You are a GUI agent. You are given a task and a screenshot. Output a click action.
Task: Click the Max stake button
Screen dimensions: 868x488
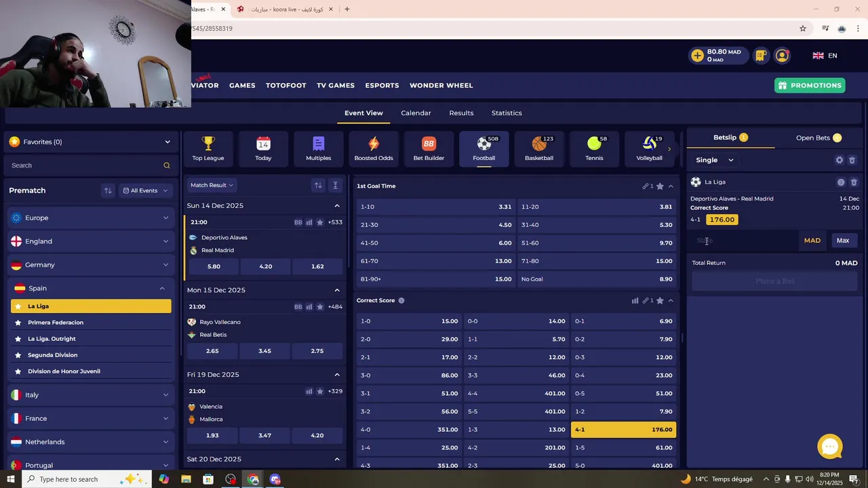pos(843,241)
